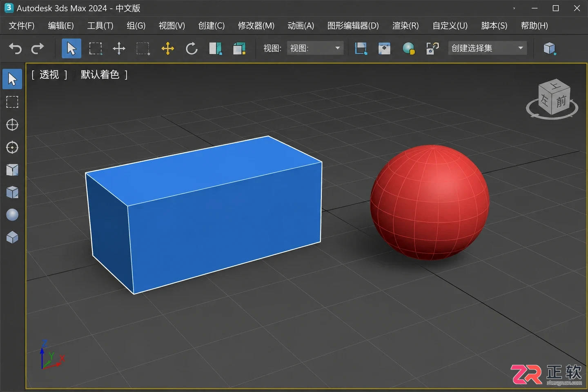
Task: Undo the last action
Action: point(15,49)
